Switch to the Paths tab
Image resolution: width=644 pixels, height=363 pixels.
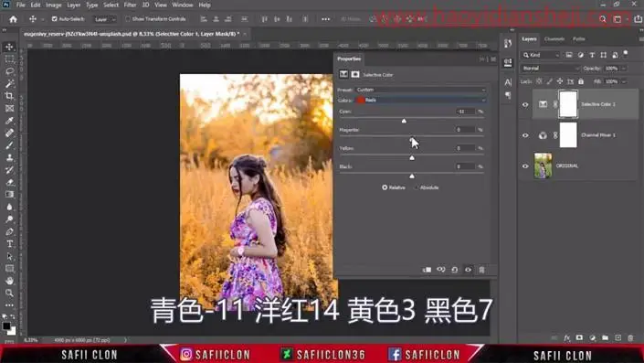pos(579,39)
